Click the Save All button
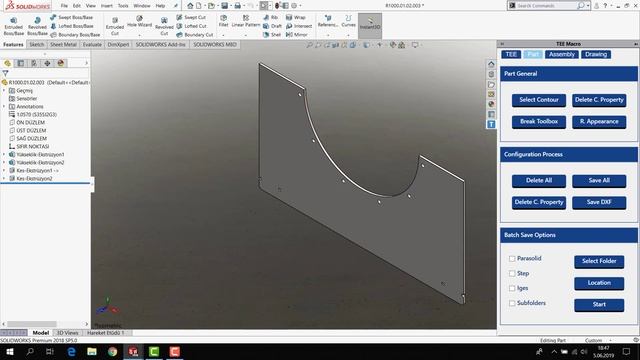Image resolution: width=640 pixels, height=360 pixels. (x=599, y=181)
